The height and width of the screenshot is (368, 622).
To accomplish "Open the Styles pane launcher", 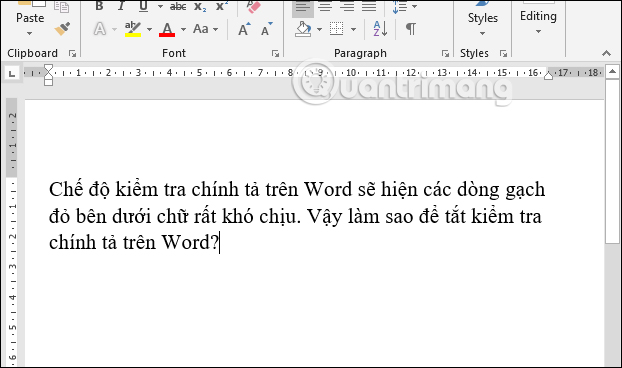I will pyautogui.click(x=503, y=54).
